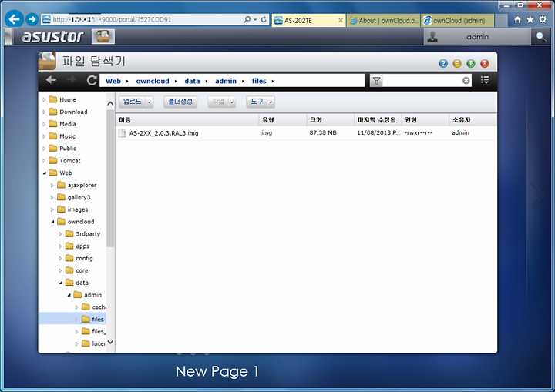
Task: Refresh the File Explorer folder view
Action: point(92,80)
